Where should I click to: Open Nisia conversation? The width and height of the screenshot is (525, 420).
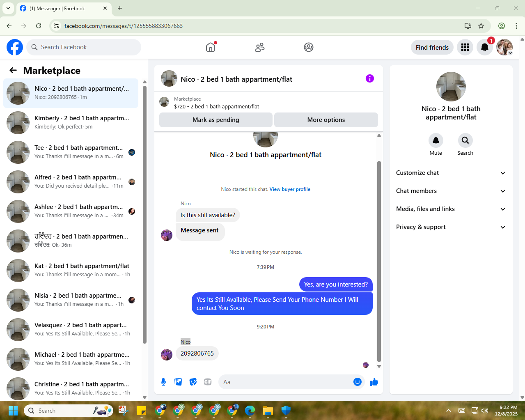71,300
